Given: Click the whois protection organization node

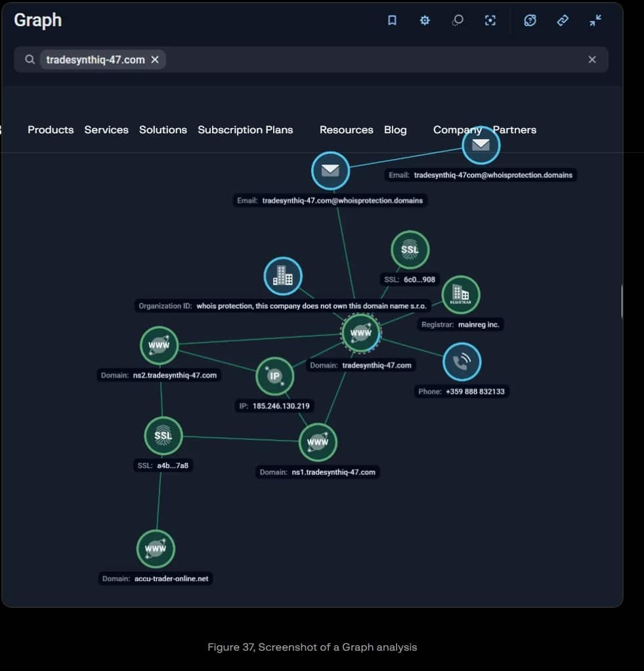Looking at the screenshot, I should pyautogui.click(x=282, y=276).
